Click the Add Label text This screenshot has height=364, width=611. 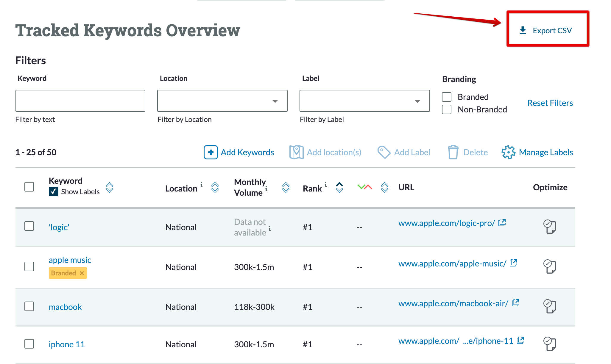coord(412,152)
